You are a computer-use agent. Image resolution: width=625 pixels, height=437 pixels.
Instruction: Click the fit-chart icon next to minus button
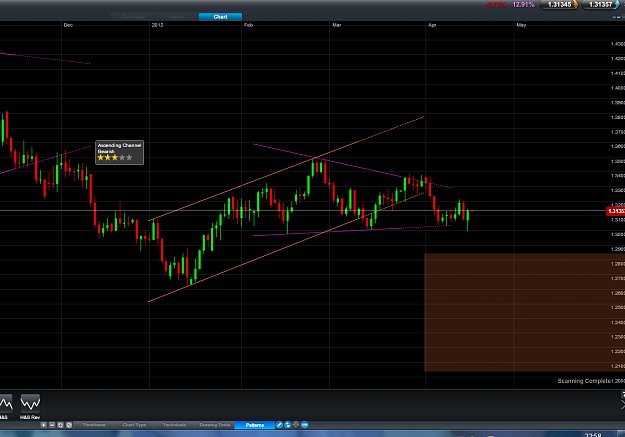click(60, 425)
